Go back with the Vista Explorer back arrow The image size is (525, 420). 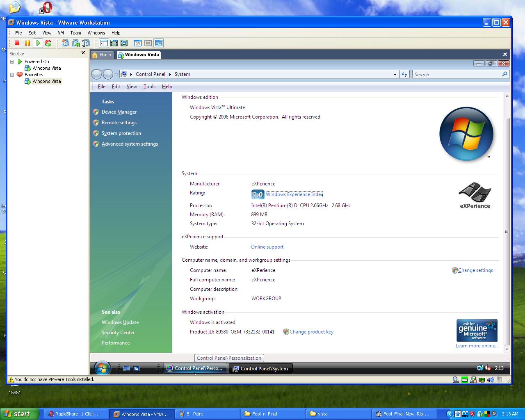[97, 74]
